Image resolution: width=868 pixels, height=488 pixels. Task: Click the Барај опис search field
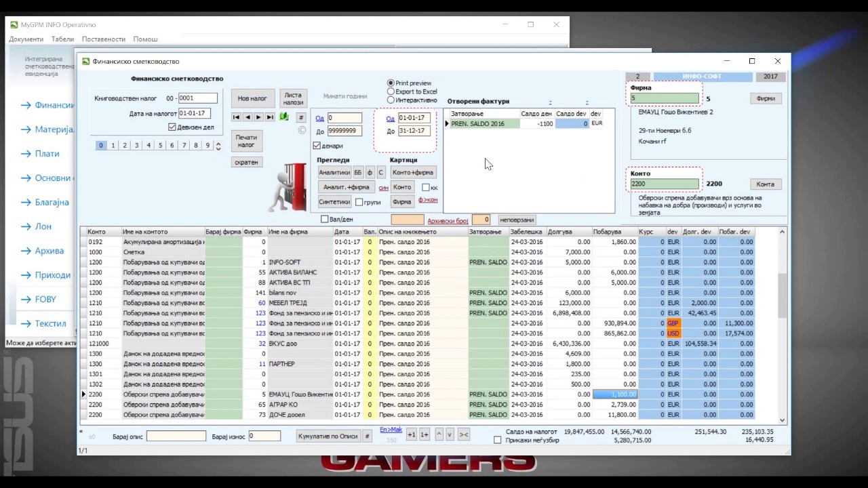click(x=176, y=436)
